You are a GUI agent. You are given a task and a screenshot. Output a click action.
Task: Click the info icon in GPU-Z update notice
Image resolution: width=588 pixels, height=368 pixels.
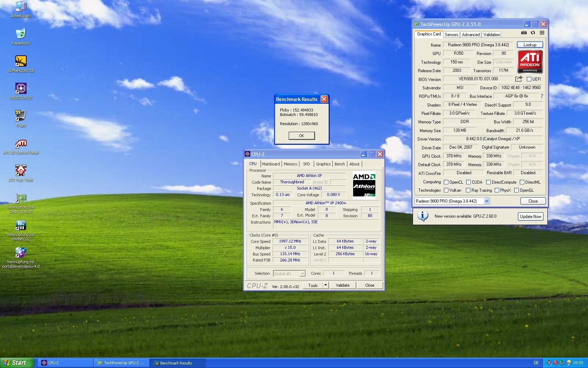click(x=423, y=216)
